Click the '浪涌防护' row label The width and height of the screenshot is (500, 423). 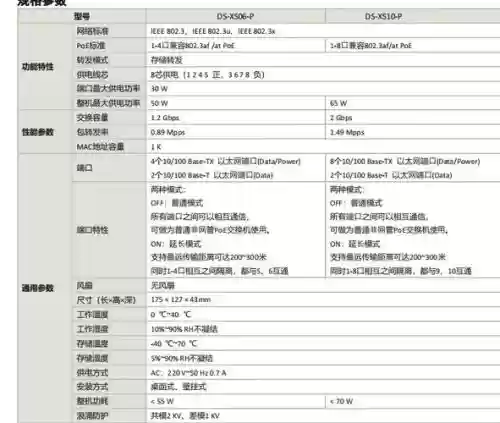pos(92,416)
